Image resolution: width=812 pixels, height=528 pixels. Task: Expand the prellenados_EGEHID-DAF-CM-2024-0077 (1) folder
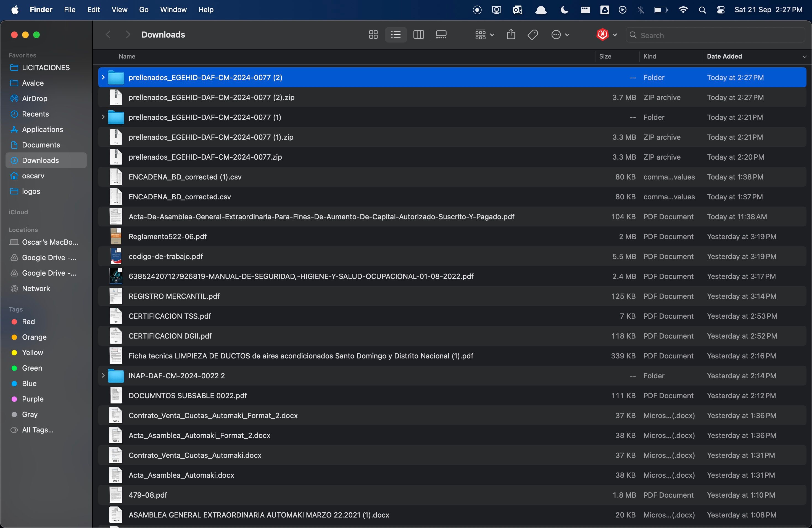coord(103,117)
